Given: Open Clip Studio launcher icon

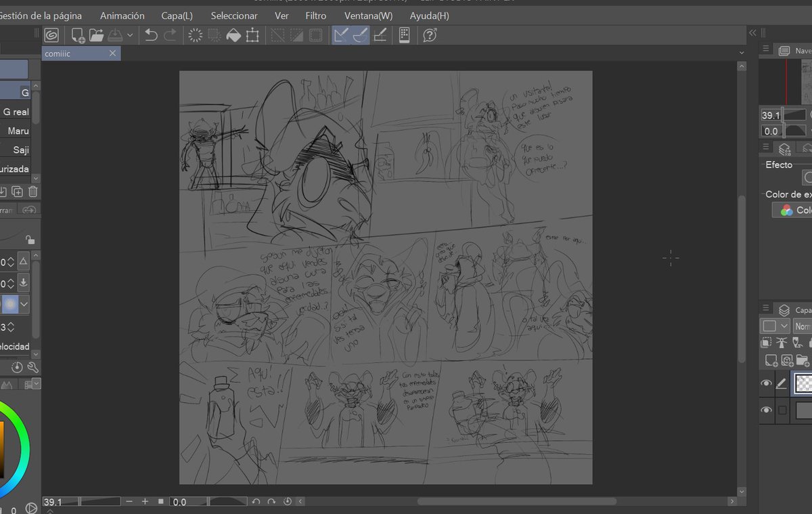Looking at the screenshot, I should click(x=51, y=35).
